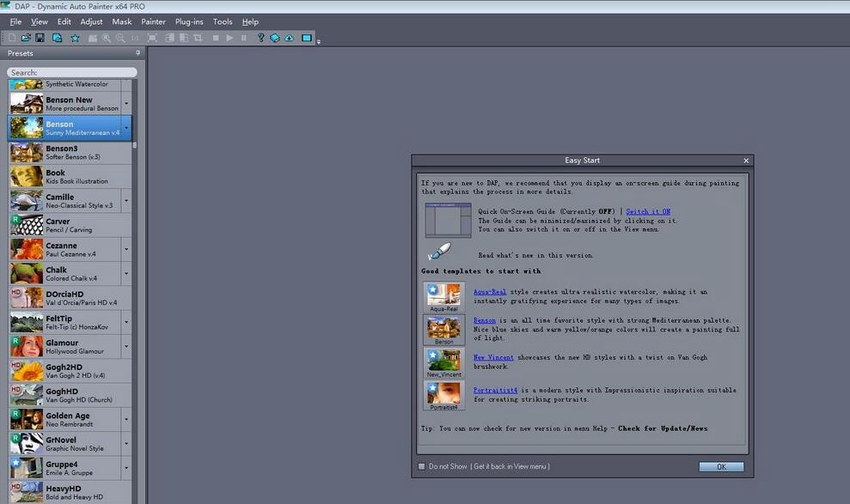850x504 pixels.
Task: Expand Camille preset dropdown arrow
Action: tap(126, 201)
